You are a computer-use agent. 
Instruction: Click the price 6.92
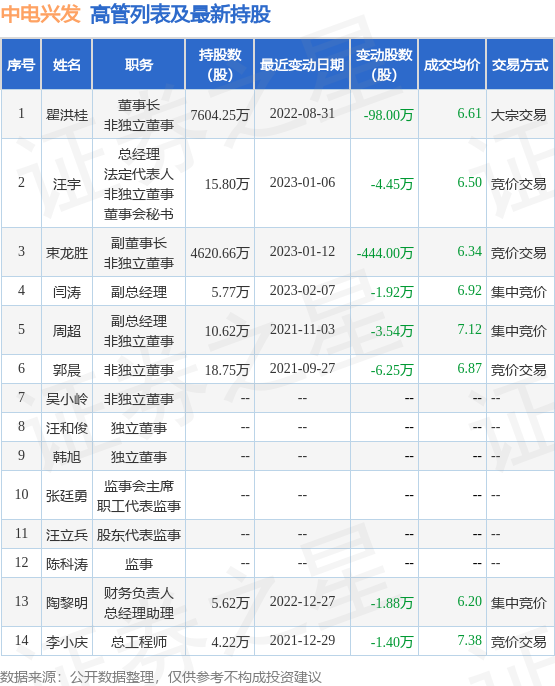(469, 290)
